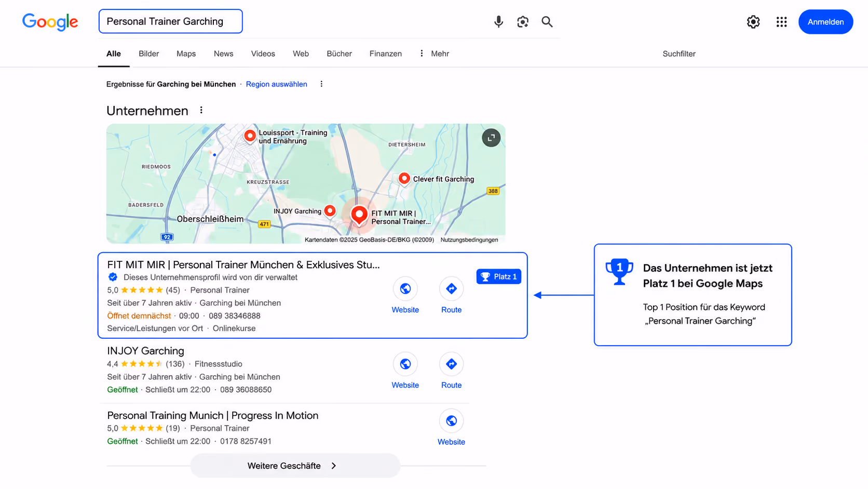Click the verified badge on FIT MIT MIR

tap(113, 277)
